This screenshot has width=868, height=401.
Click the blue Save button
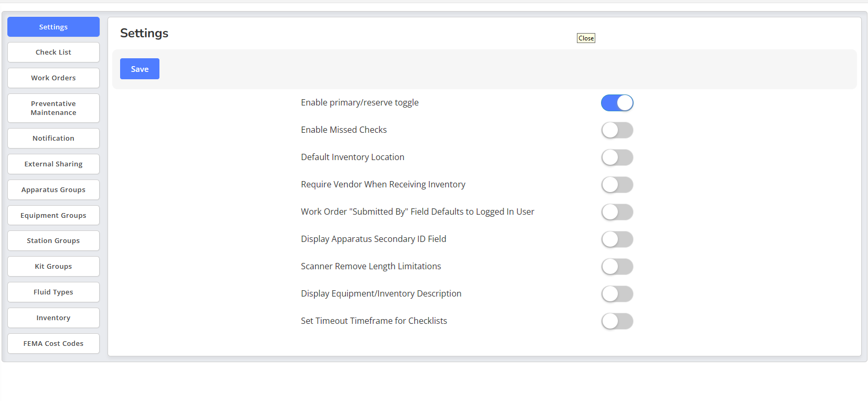tap(140, 69)
